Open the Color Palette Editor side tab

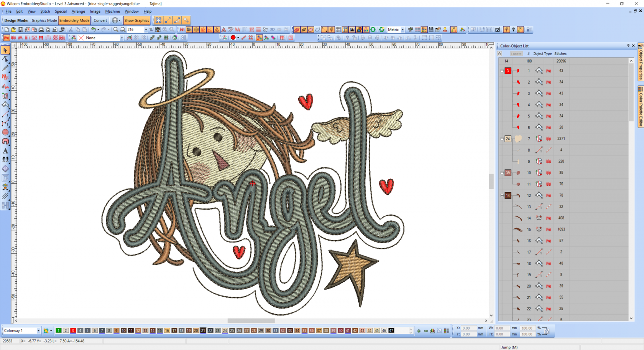pyautogui.click(x=641, y=107)
